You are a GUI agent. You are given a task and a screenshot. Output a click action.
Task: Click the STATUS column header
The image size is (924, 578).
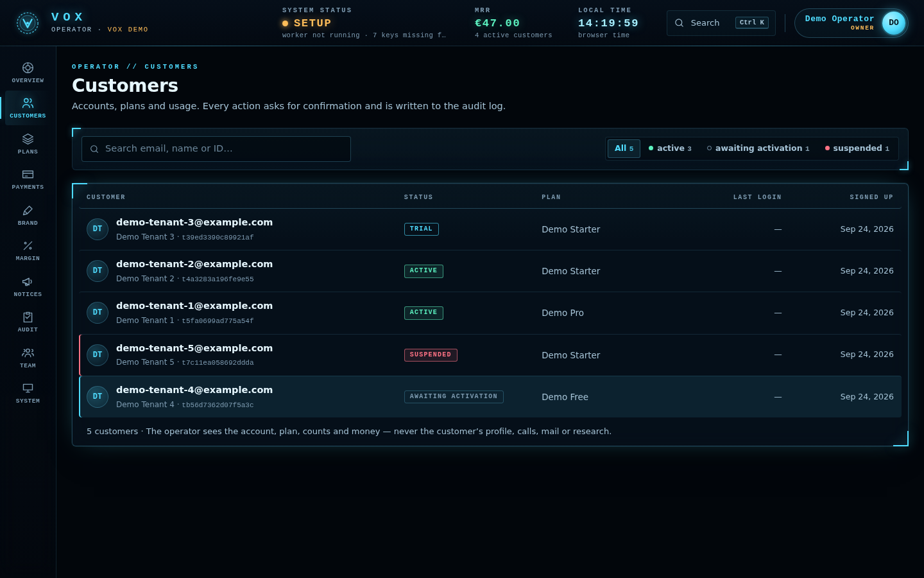(x=418, y=197)
